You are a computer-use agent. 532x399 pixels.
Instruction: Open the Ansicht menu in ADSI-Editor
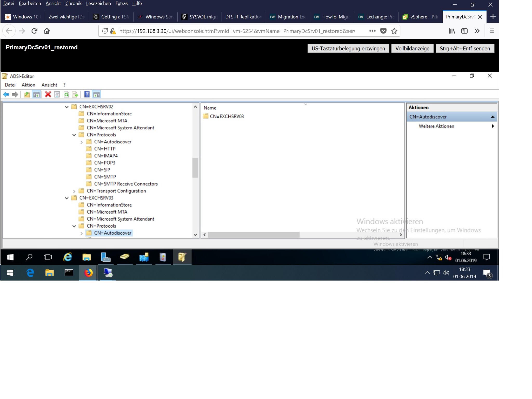coord(49,85)
